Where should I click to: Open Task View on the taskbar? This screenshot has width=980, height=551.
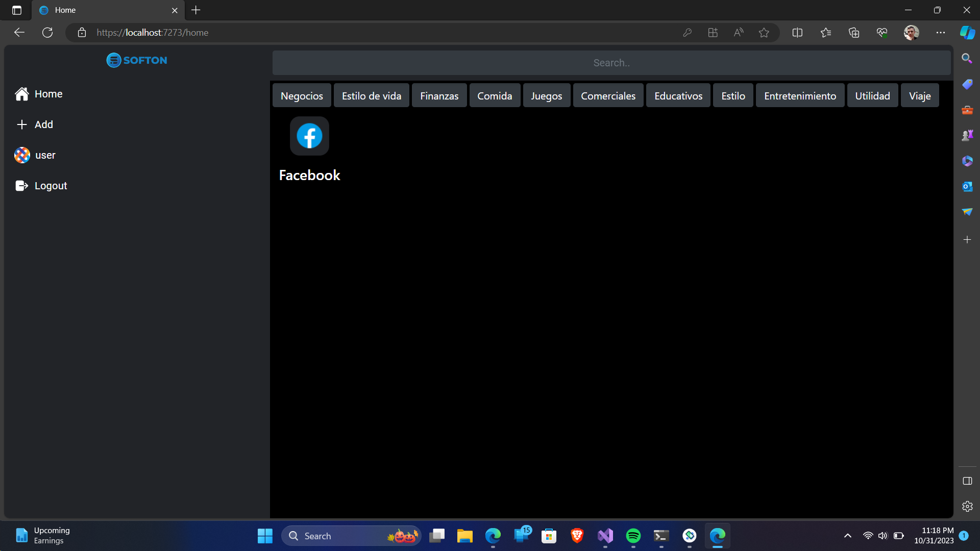[x=437, y=536]
